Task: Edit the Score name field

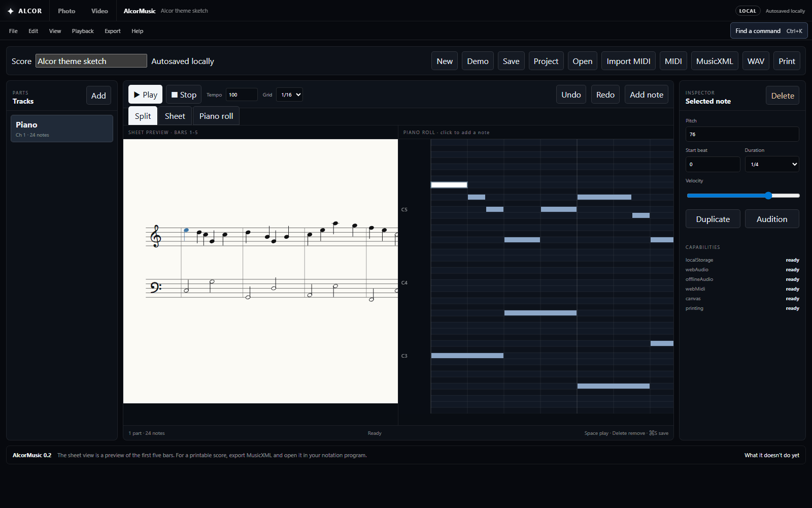Action: click(91, 61)
